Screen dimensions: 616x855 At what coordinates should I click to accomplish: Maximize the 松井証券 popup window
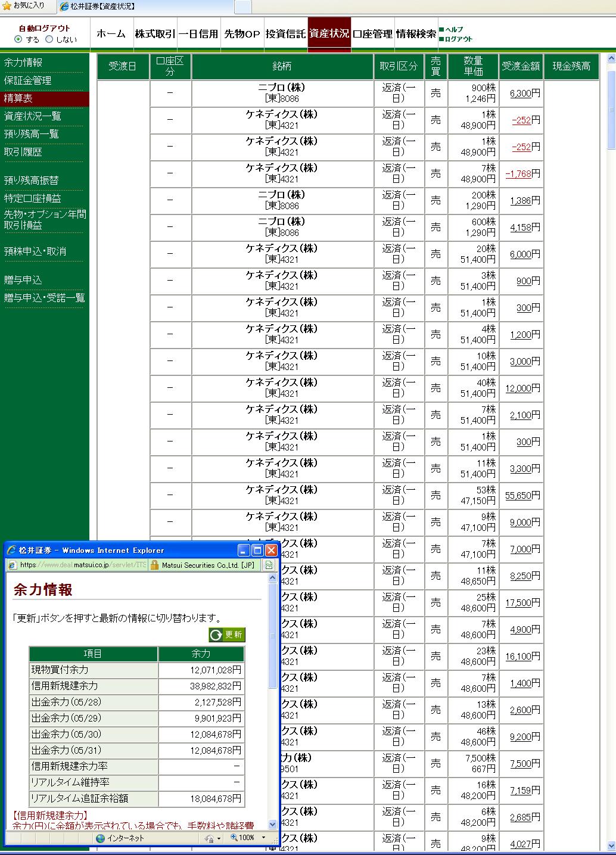pos(257,550)
